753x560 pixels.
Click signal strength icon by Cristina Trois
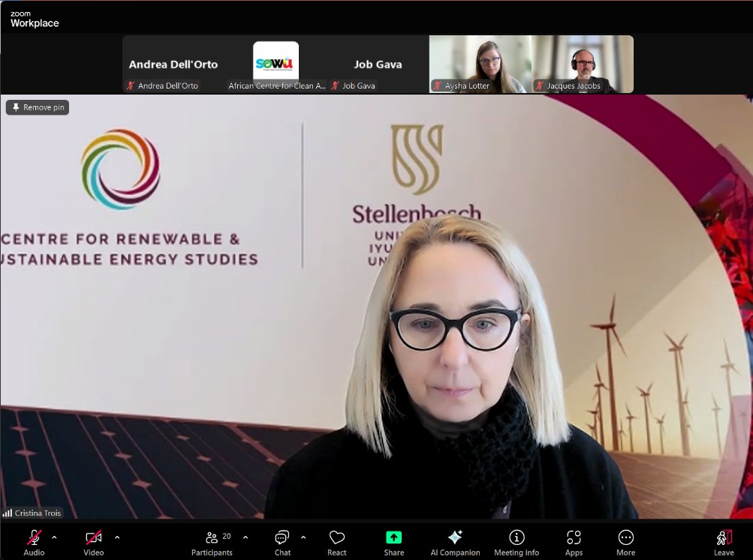[x=8, y=513]
